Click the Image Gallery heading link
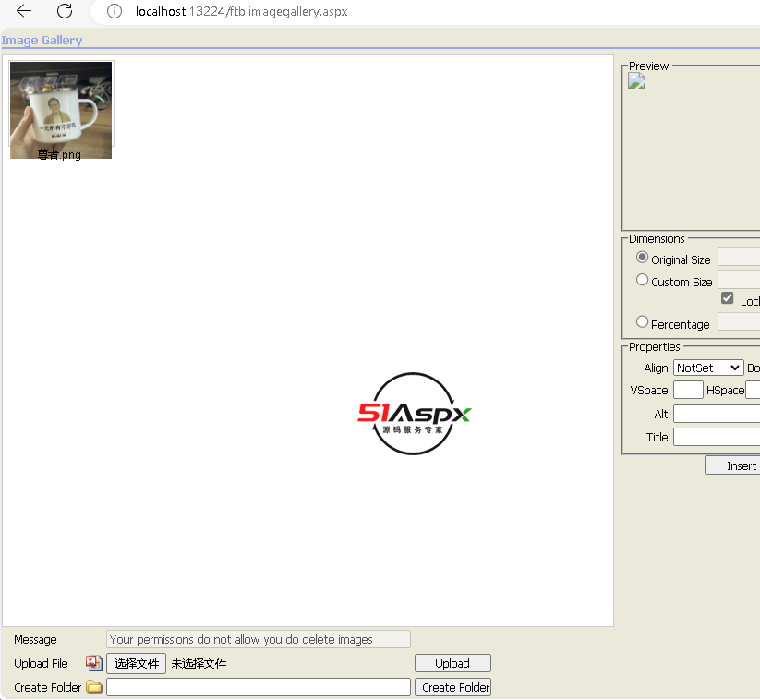Image resolution: width=760 pixels, height=700 pixels. point(42,41)
